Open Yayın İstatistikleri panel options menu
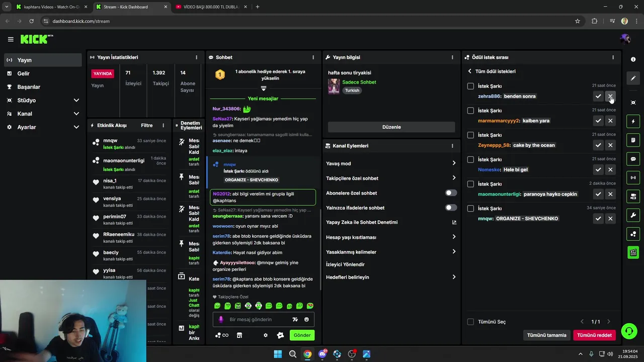 point(196,57)
